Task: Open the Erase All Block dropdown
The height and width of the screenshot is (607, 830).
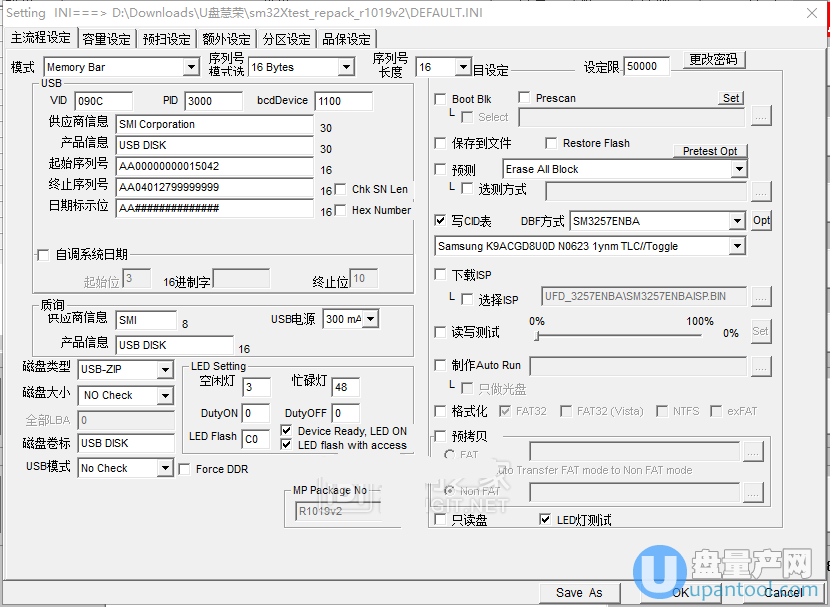Action: tap(739, 169)
